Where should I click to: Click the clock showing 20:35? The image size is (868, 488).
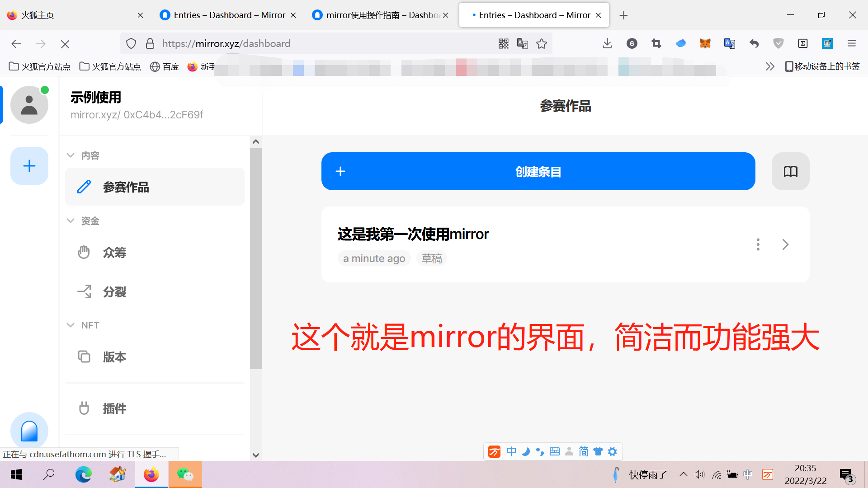(805, 468)
